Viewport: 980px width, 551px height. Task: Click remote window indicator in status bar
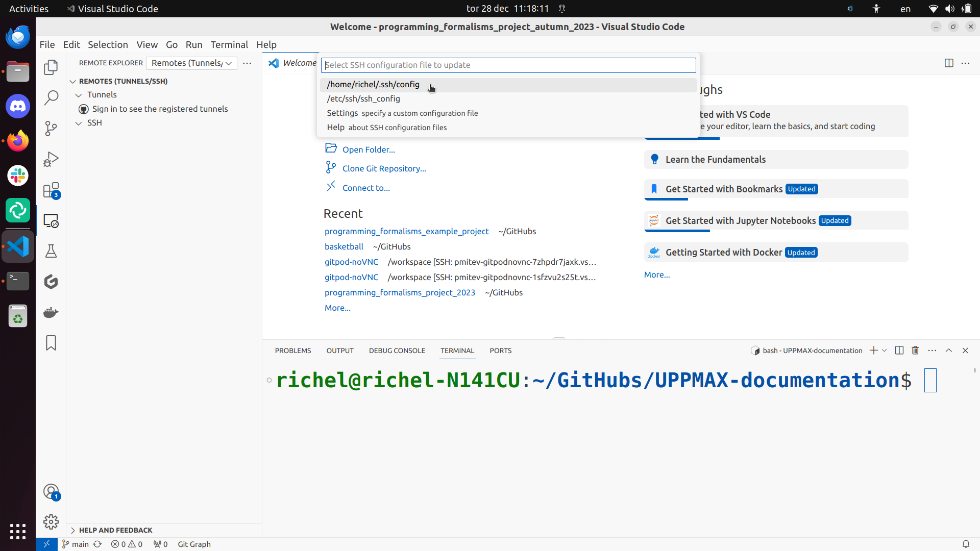46,544
